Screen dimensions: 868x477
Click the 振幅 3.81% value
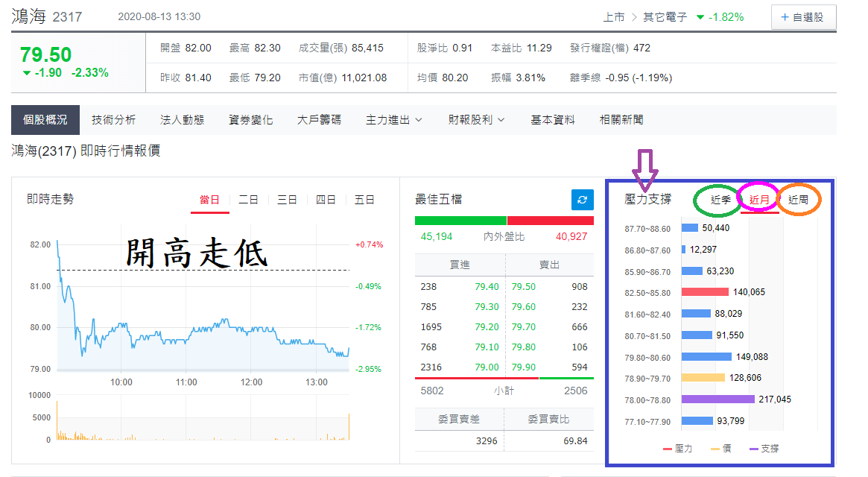click(x=530, y=78)
